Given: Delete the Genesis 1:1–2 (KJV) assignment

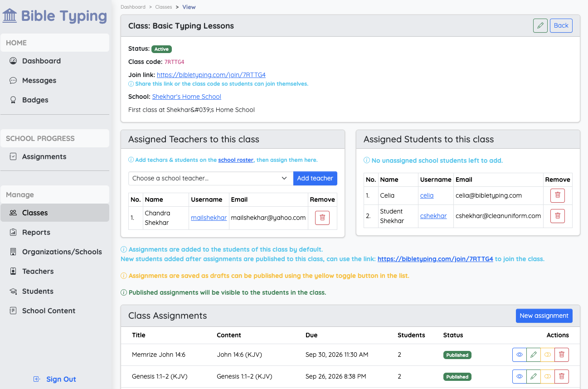Looking at the screenshot, I should (562, 376).
